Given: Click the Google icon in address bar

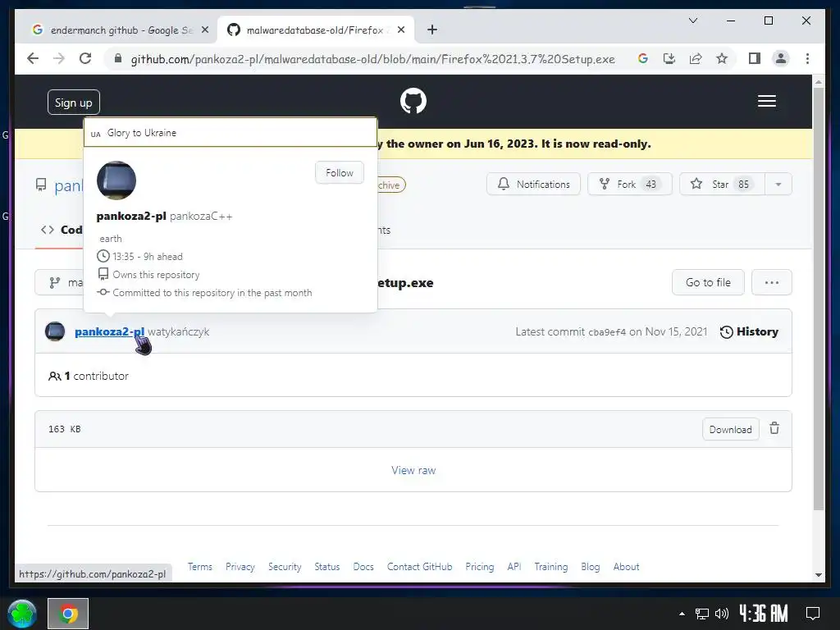Looking at the screenshot, I should (x=643, y=58).
